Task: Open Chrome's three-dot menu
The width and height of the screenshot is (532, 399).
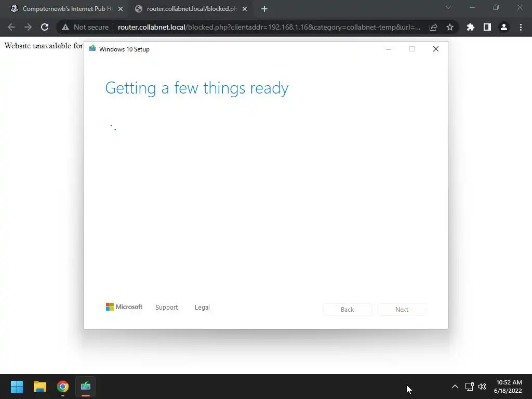Action: coord(521,27)
